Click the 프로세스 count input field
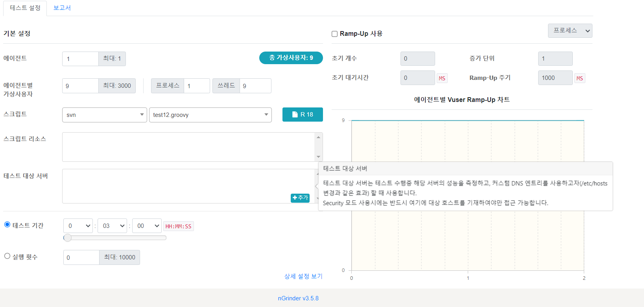The height and width of the screenshot is (307, 644). pos(197,86)
